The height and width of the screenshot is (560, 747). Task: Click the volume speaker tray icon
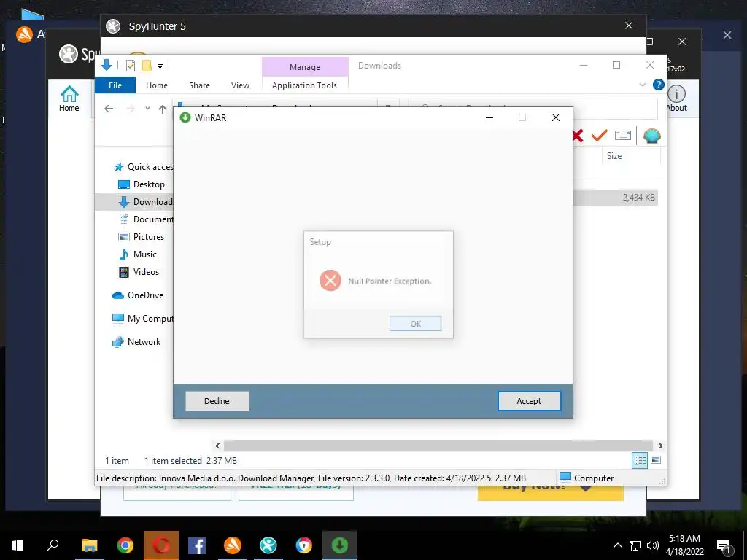[x=653, y=545]
